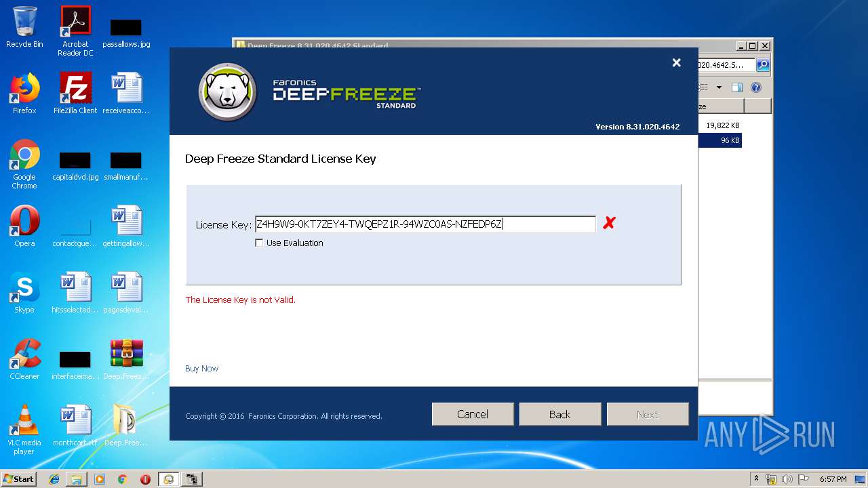This screenshot has height=488, width=868.
Task: Enable the Use Evaluation checkbox
Action: pos(259,243)
